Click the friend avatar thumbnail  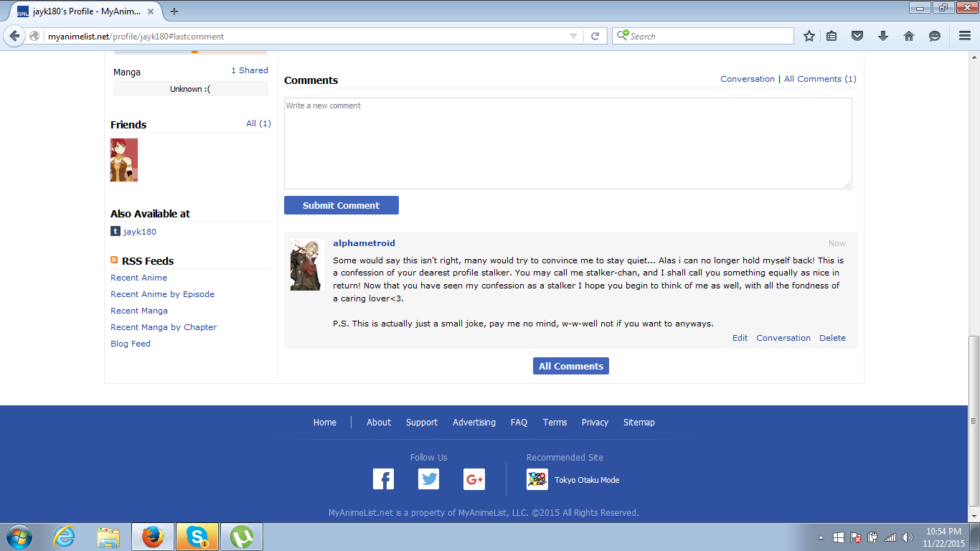124,160
